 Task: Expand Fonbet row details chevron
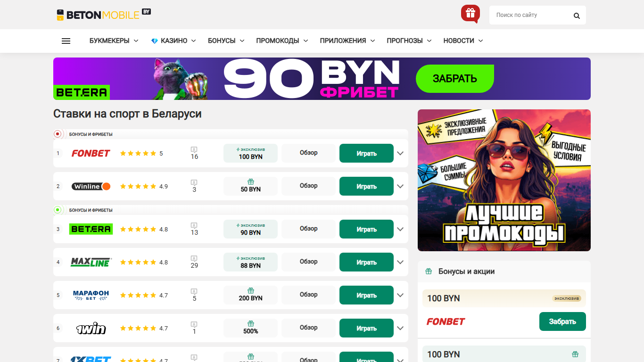tap(400, 153)
